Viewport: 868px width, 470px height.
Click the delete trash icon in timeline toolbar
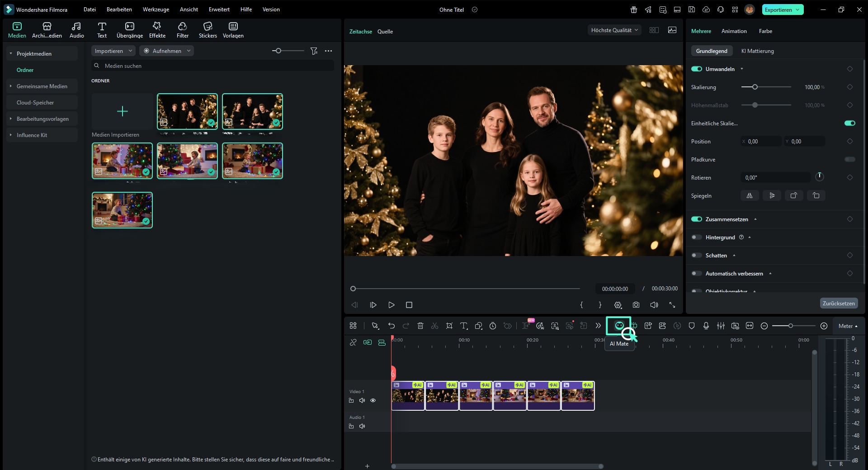[x=420, y=326]
